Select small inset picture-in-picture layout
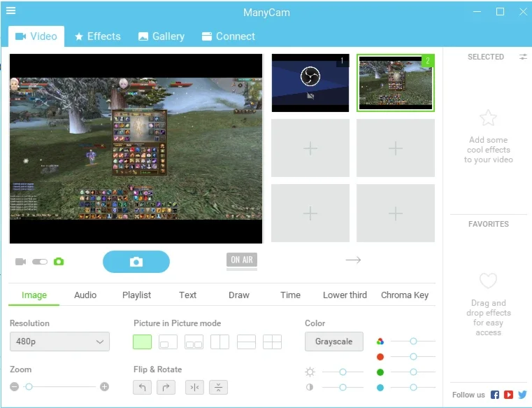 point(168,342)
